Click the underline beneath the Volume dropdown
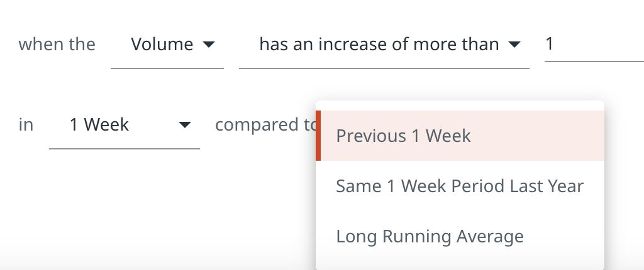 click(x=167, y=68)
